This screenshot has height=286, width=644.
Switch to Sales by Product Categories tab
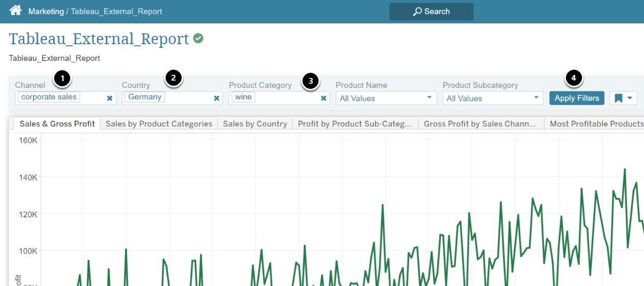tap(159, 124)
